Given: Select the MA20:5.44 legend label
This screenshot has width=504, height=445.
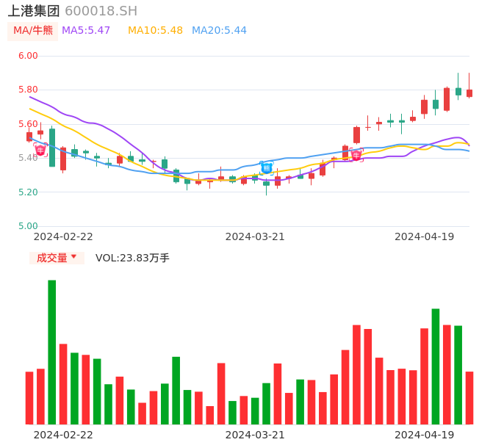Looking at the screenshot, I should click(x=219, y=31).
